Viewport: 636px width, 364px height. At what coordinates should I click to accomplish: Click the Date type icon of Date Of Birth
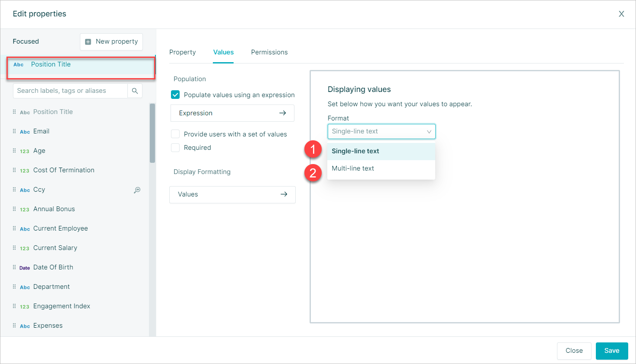[x=25, y=268]
